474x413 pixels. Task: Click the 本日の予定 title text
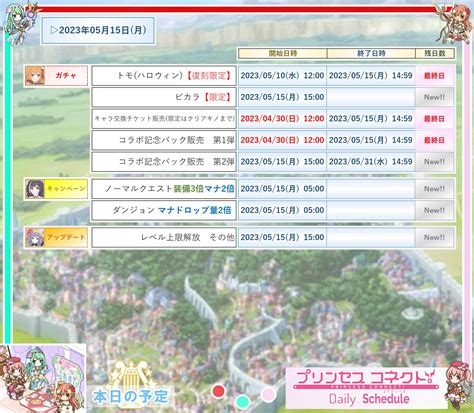[131, 397]
